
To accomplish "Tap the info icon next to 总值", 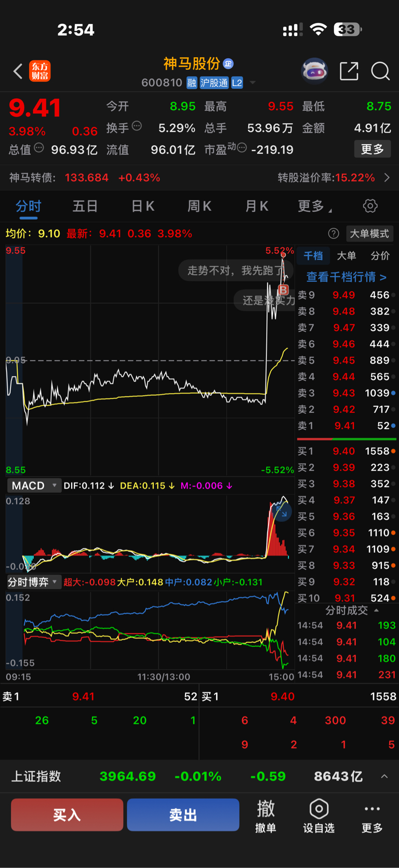I will 39,148.
